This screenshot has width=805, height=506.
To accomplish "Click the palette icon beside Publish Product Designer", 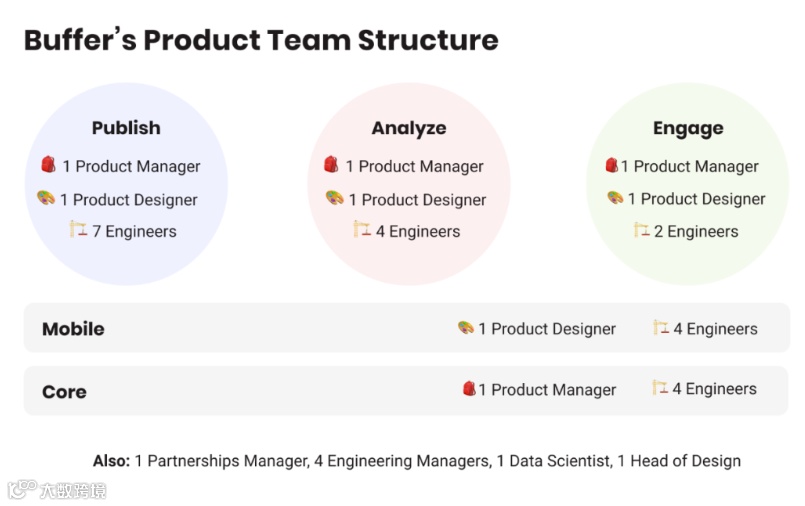I will (x=46, y=198).
